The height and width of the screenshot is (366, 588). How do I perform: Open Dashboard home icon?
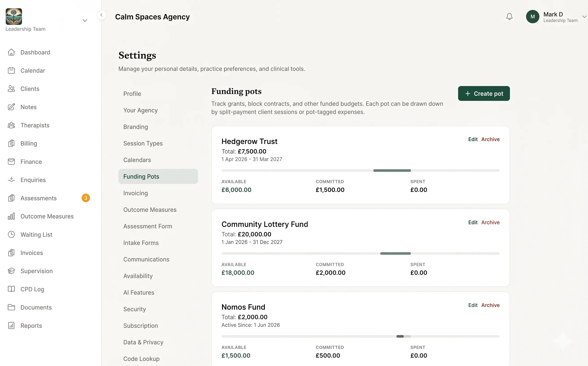pos(11,52)
